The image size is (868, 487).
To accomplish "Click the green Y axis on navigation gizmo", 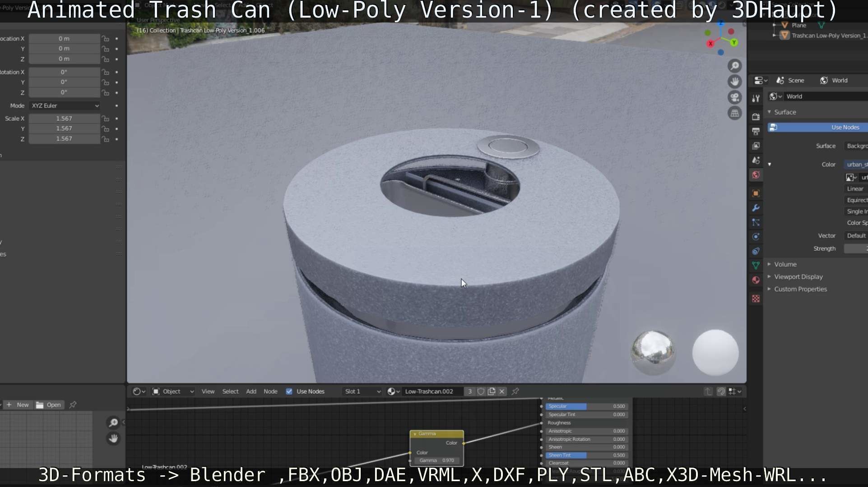I will point(734,42).
